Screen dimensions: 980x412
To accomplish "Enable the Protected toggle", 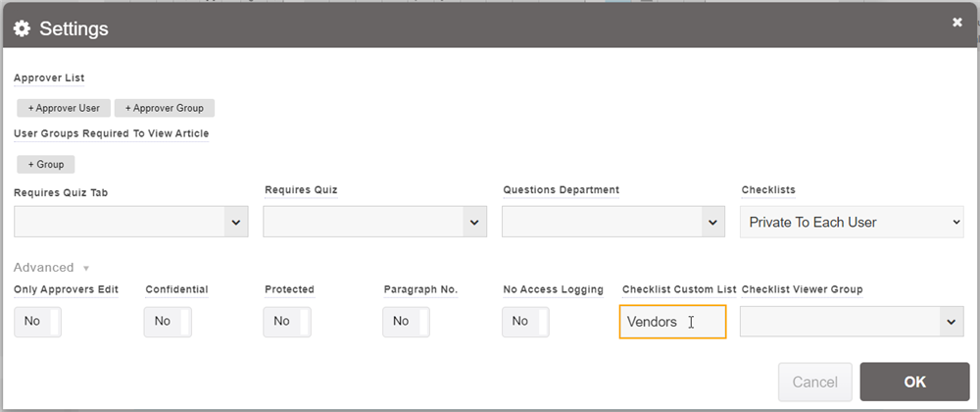I will tap(287, 321).
